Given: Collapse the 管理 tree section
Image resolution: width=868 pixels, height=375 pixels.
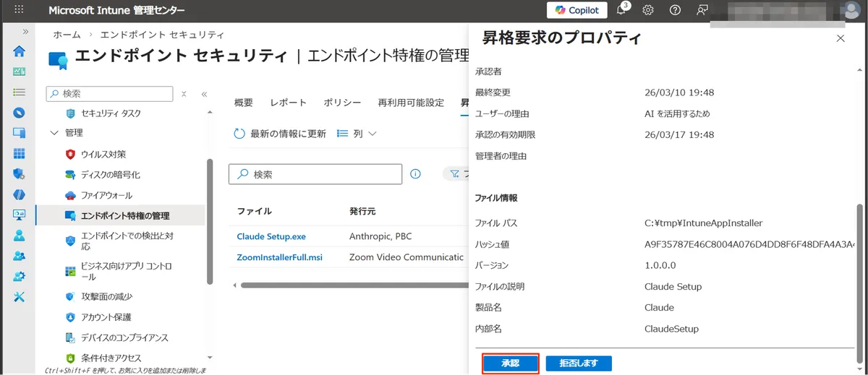Looking at the screenshot, I should [55, 133].
